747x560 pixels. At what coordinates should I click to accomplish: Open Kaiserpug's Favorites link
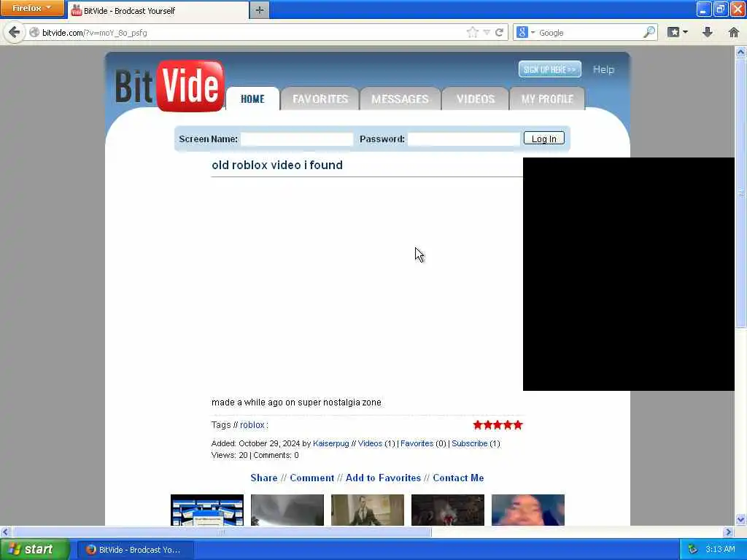coord(417,443)
